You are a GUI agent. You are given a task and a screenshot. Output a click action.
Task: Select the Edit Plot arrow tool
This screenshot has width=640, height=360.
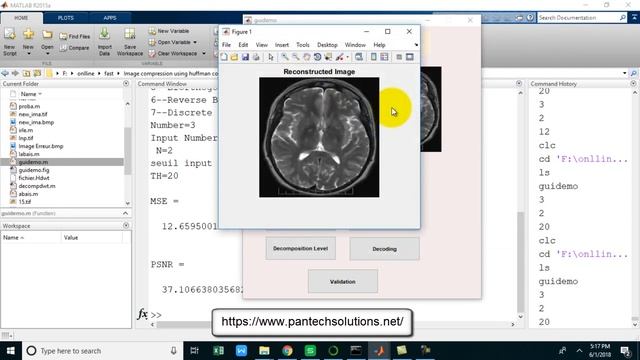[271, 57]
